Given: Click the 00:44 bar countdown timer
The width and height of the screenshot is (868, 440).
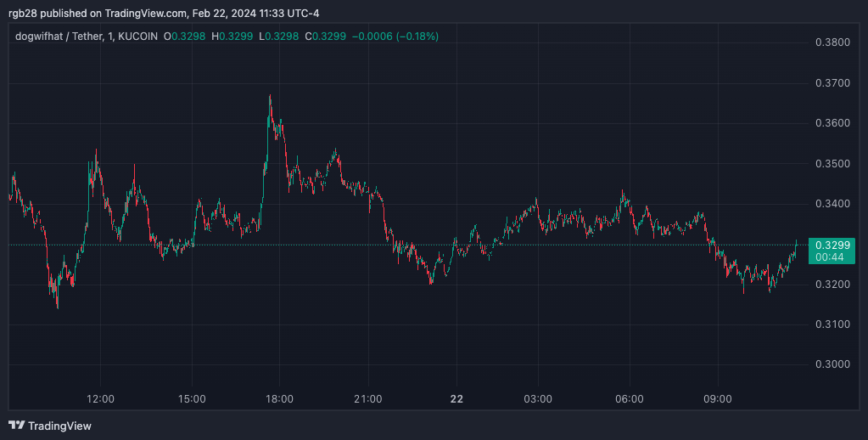Looking at the screenshot, I should click(x=831, y=257).
